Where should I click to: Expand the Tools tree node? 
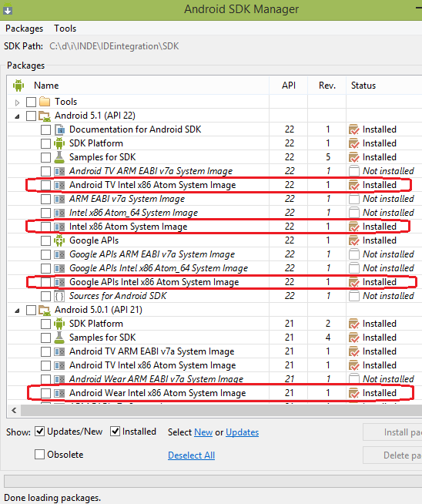[18, 102]
